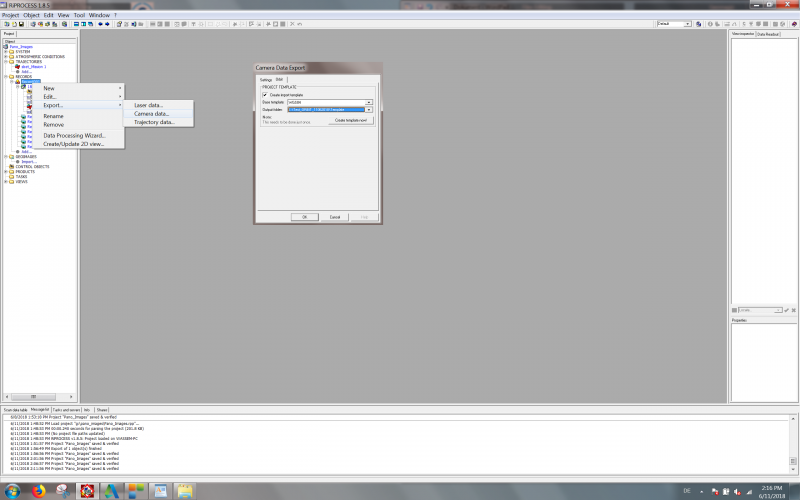Switch to the Message list tab
The image size is (800, 500).
pos(40,410)
